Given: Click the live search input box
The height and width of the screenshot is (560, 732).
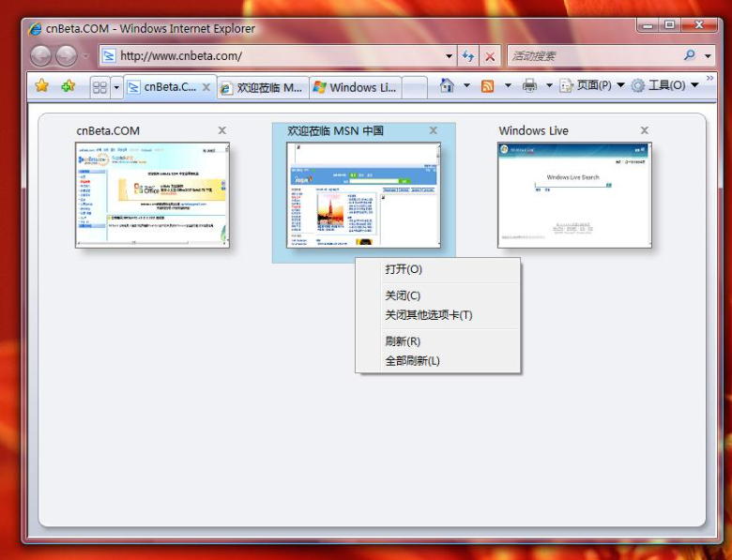Looking at the screenshot, I should (594, 56).
